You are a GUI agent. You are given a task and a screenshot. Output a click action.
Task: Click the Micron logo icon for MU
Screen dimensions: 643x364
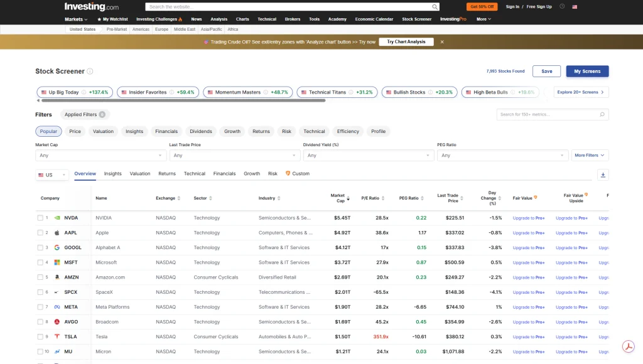tap(57, 351)
